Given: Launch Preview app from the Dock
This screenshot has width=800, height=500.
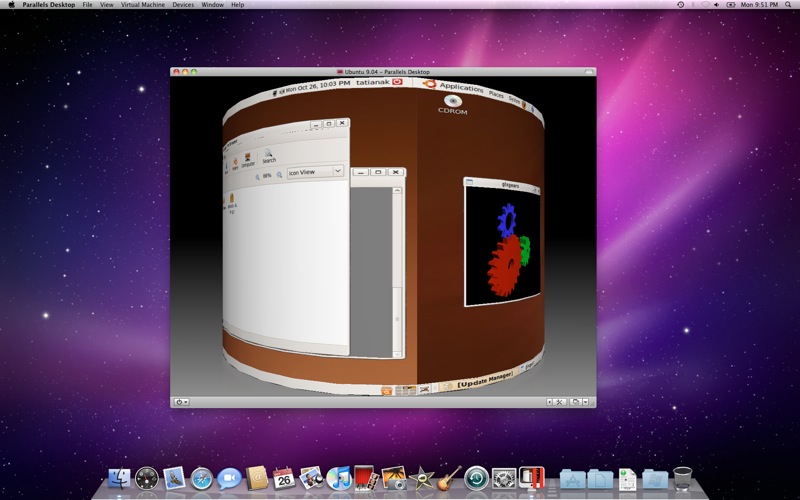Looking at the screenshot, I should pos(311,479).
